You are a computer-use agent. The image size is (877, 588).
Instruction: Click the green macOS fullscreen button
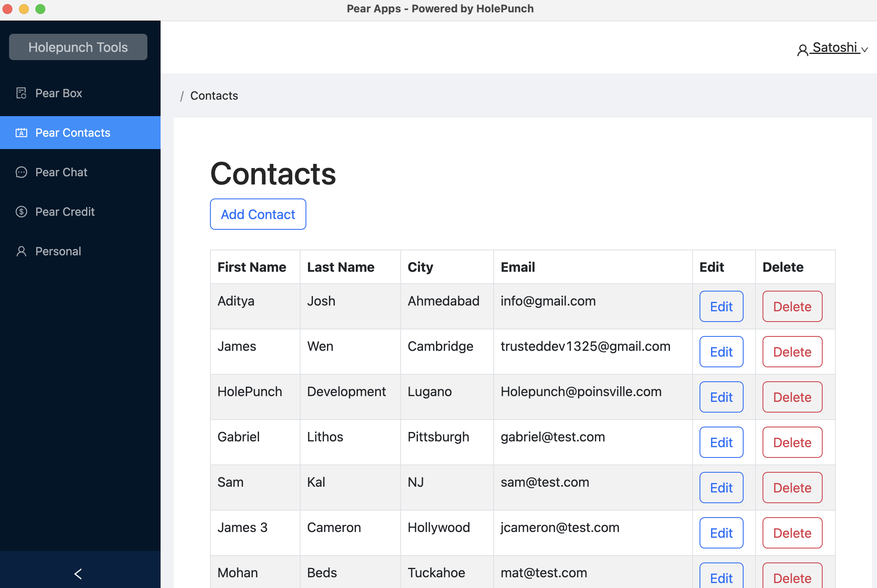pyautogui.click(x=40, y=9)
